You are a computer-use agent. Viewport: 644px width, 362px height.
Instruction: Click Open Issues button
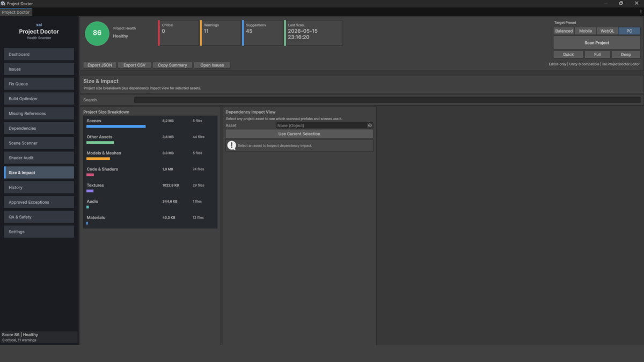pyautogui.click(x=212, y=65)
